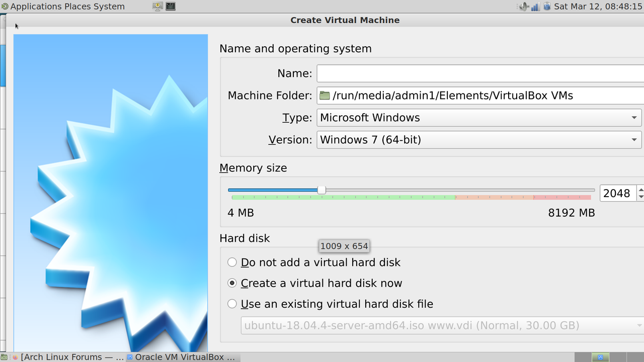Click the memory size slider handle
The height and width of the screenshot is (362, 644).
pos(321,190)
